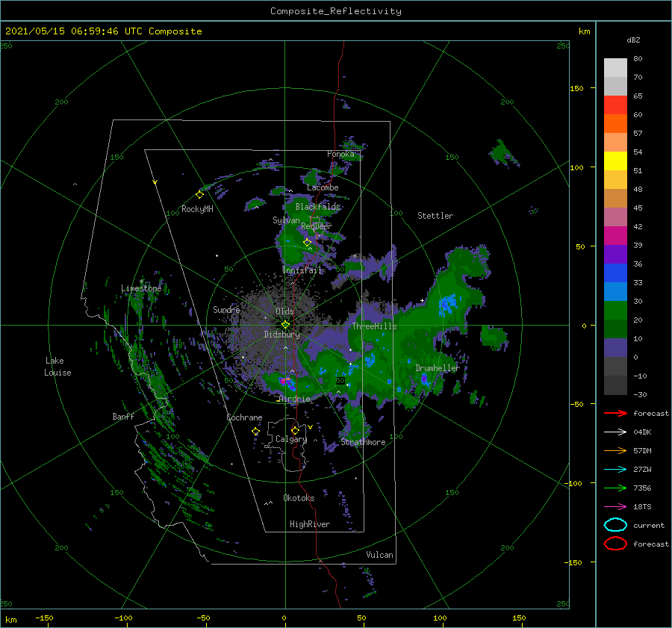This screenshot has height=628, width=672.
Task: Click the Strathmore label
Action: click(363, 442)
